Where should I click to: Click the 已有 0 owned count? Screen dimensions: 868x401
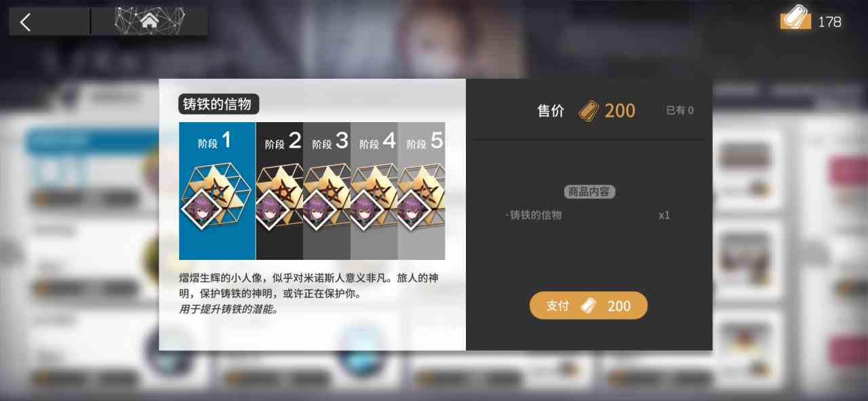[679, 111]
